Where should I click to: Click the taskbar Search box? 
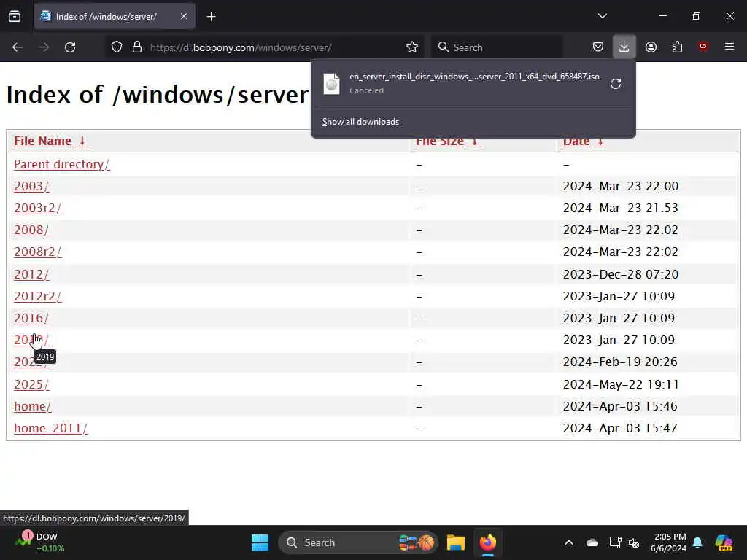pos(357,542)
